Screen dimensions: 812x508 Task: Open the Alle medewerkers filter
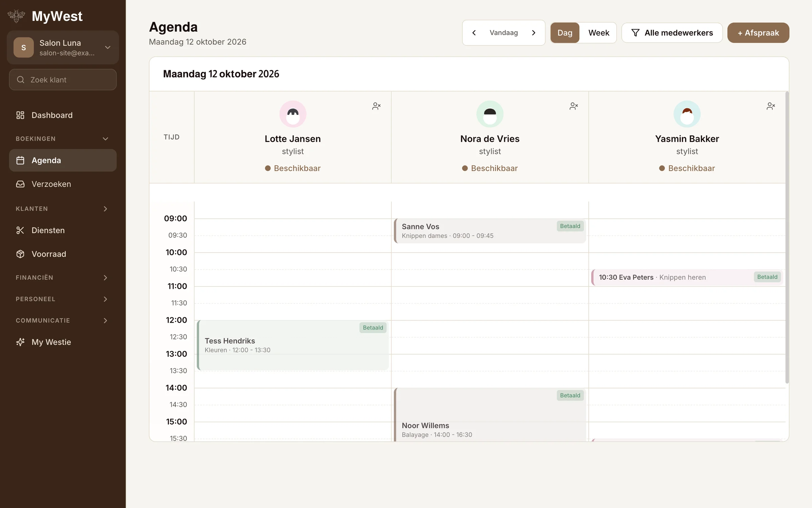coord(672,33)
